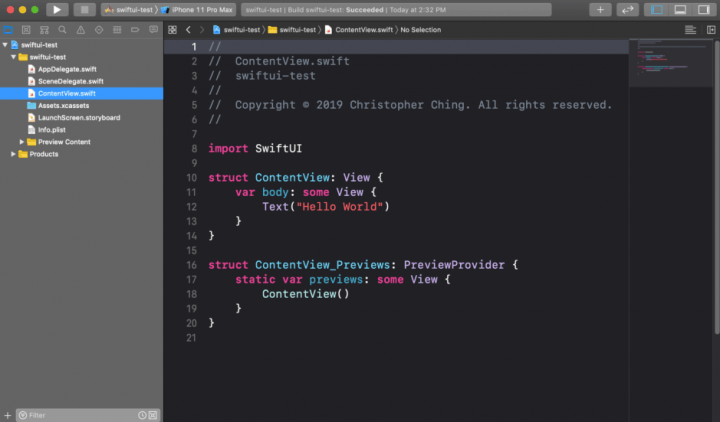Toggle the Navigator panel visibility
This screenshot has height=422, width=720.
[x=657, y=9]
